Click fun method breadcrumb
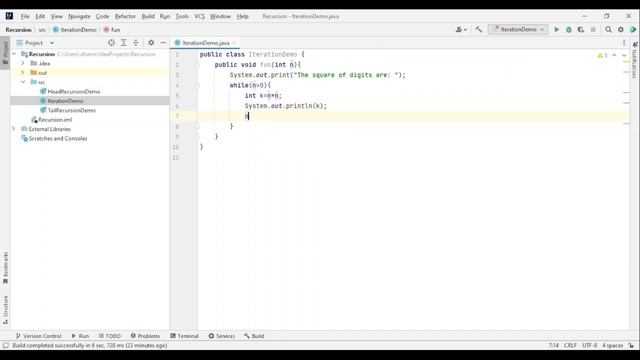 click(x=112, y=30)
